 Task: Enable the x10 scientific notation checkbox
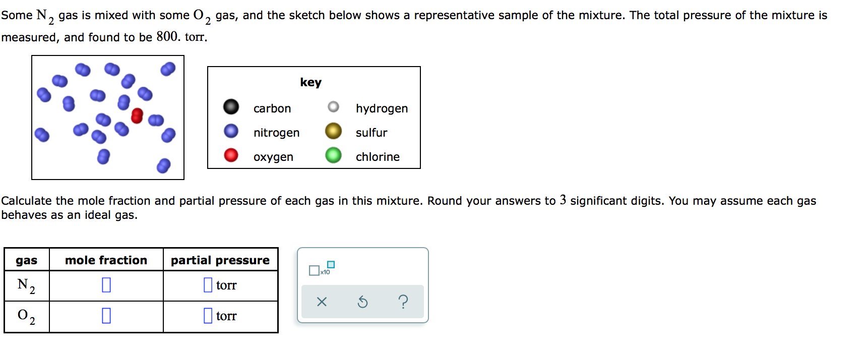tap(314, 271)
